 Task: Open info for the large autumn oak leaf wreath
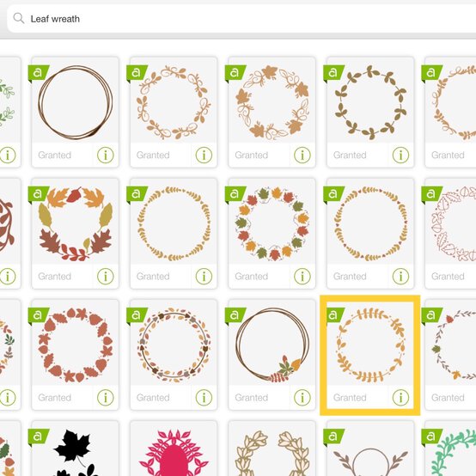(x=106, y=277)
